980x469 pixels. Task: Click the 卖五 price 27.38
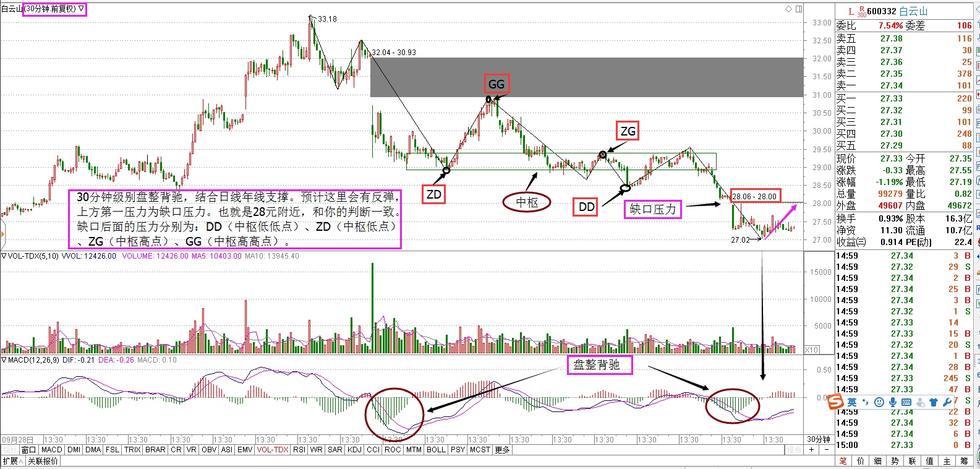coord(892,38)
